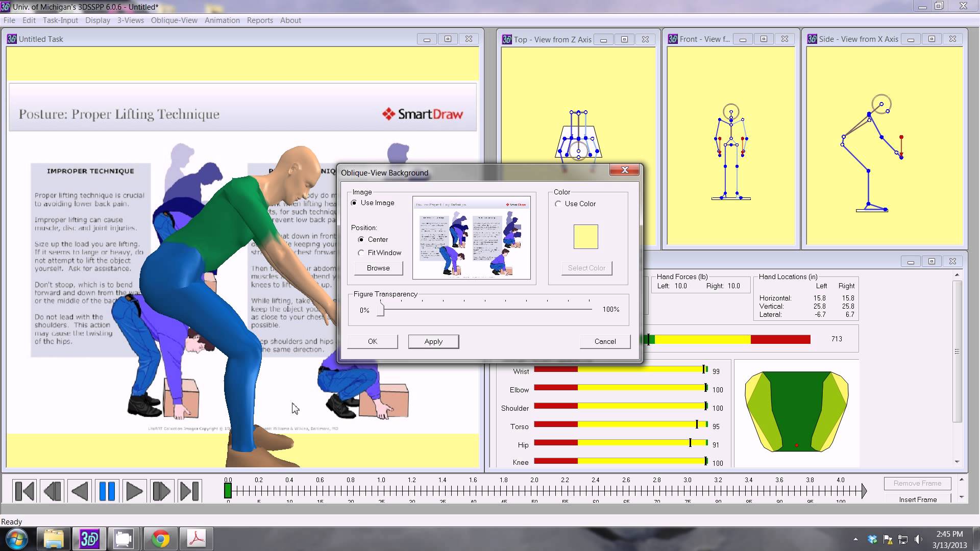
Task: Open the Action Center flag icon
Action: (888, 539)
